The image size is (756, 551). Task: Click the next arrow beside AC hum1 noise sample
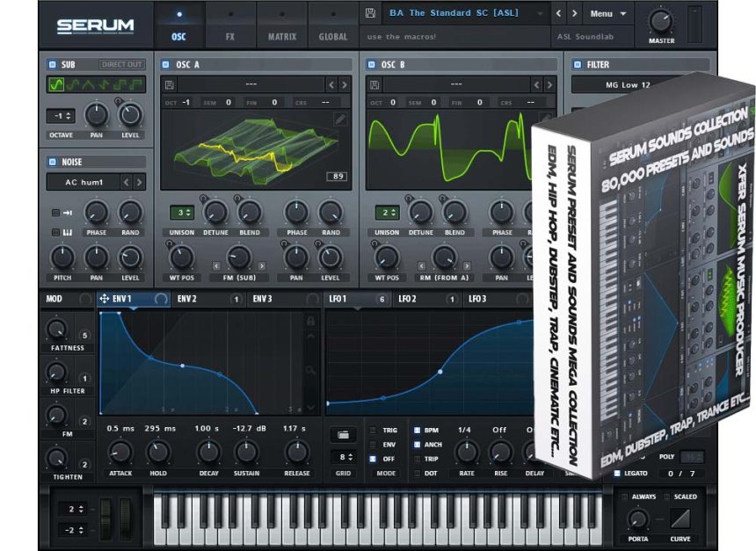137,182
